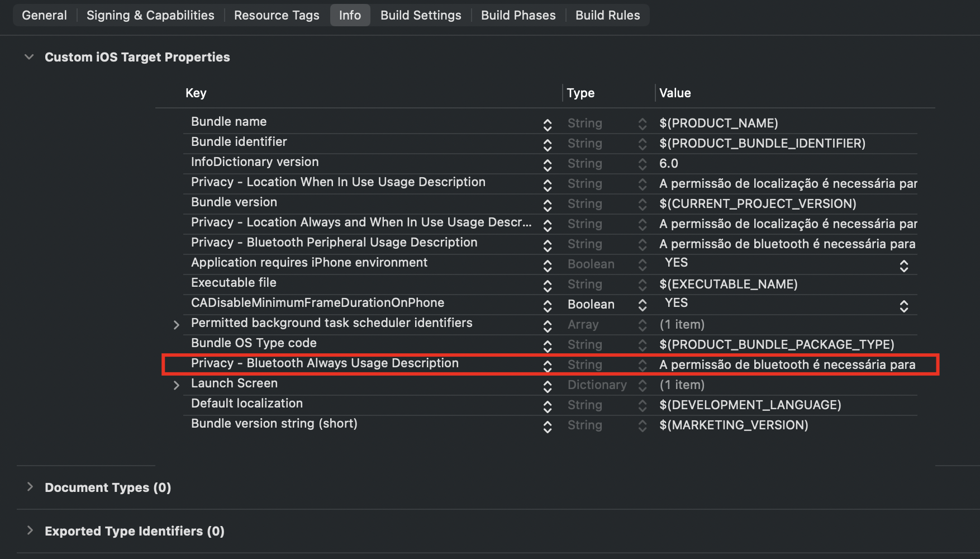The image size is (980, 559).
Task: Expand the Exported Type Identifiers section
Action: coord(30,530)
